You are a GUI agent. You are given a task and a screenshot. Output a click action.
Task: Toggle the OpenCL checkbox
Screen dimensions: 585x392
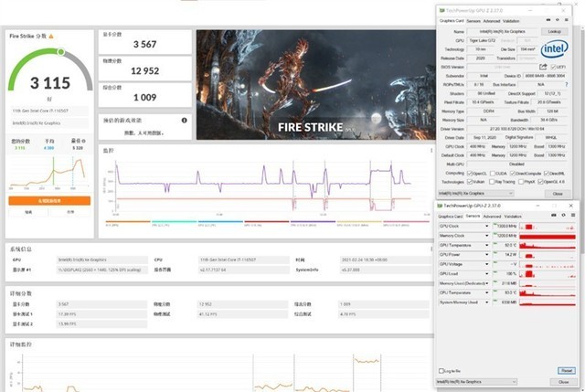(x=470, y=174)
